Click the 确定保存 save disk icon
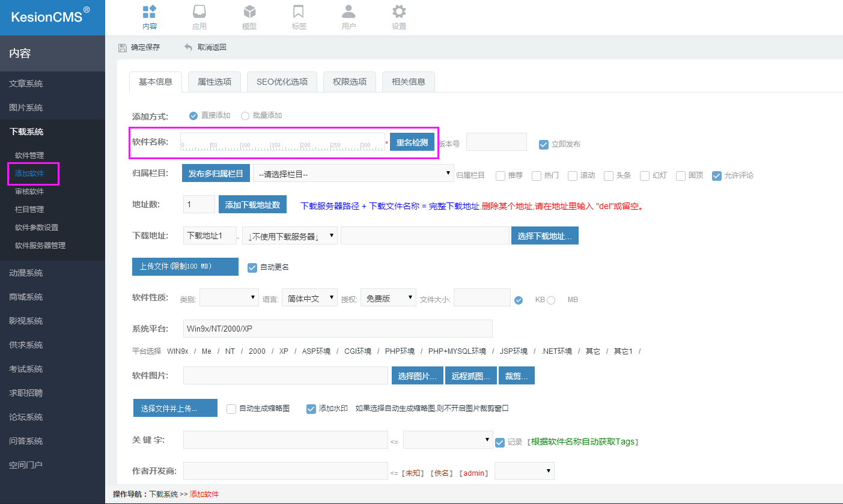The image size is (843, 504). tap(123, 46)
